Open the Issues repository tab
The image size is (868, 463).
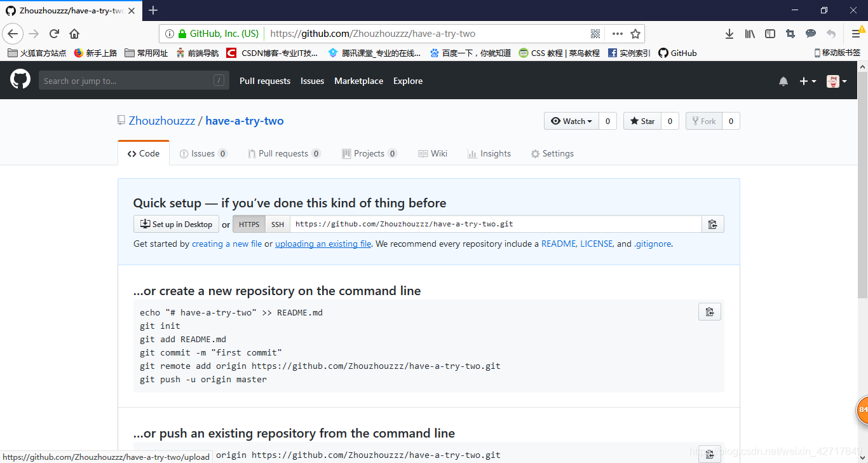pyautogui.click(x=203, y=153)
